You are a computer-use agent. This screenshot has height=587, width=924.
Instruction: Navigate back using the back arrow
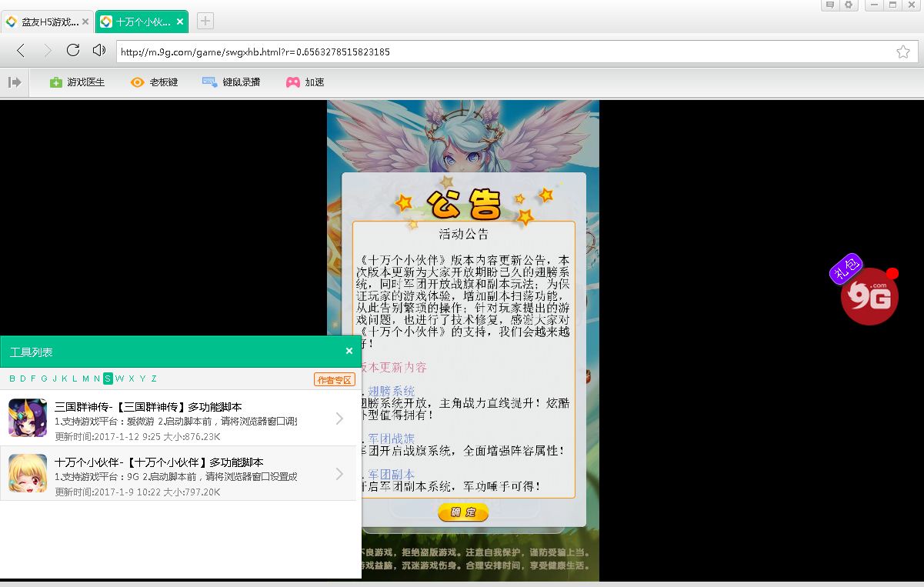(20, 51)
